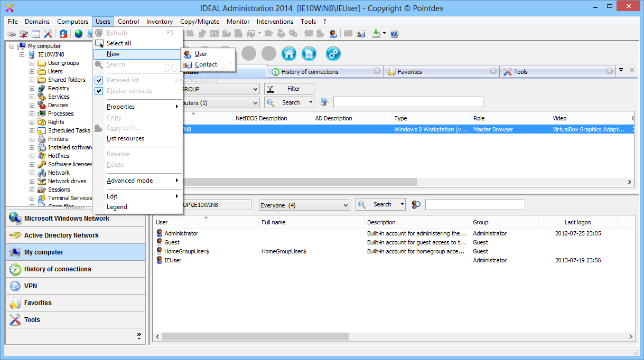Toggle the Detailed list check mark

point(99,80)
